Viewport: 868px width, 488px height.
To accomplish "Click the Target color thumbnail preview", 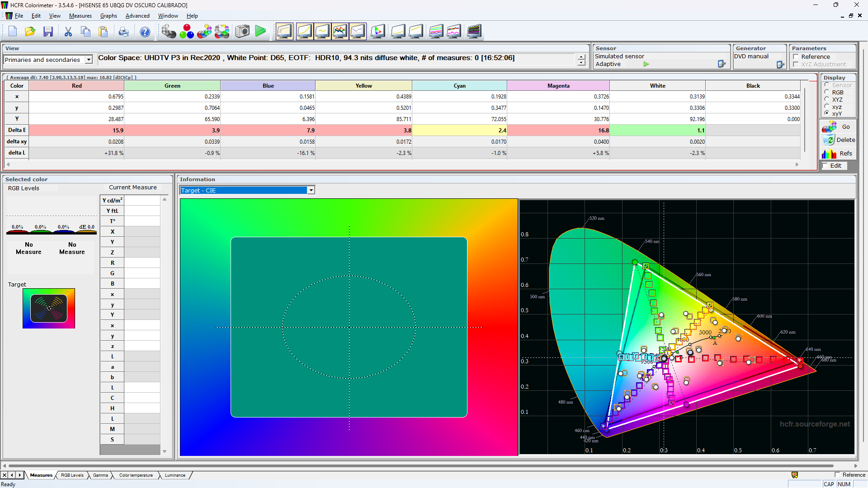I will point(49,309).
